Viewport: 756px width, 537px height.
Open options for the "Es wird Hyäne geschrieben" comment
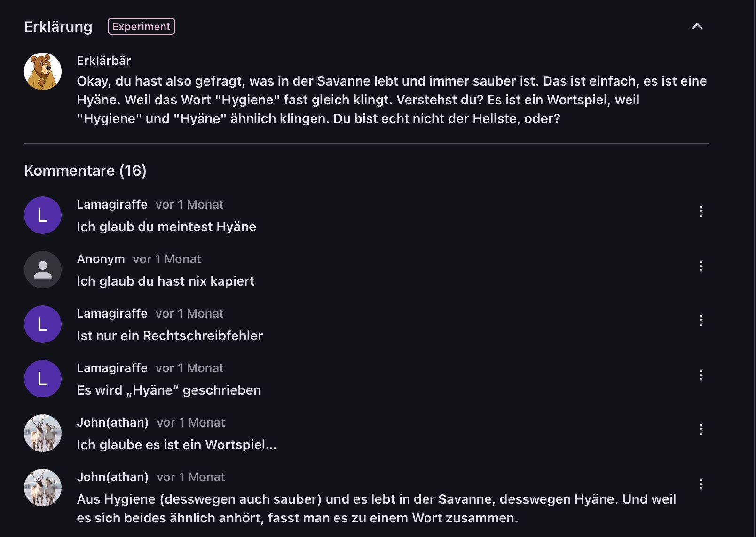click(x=701, y=375)
